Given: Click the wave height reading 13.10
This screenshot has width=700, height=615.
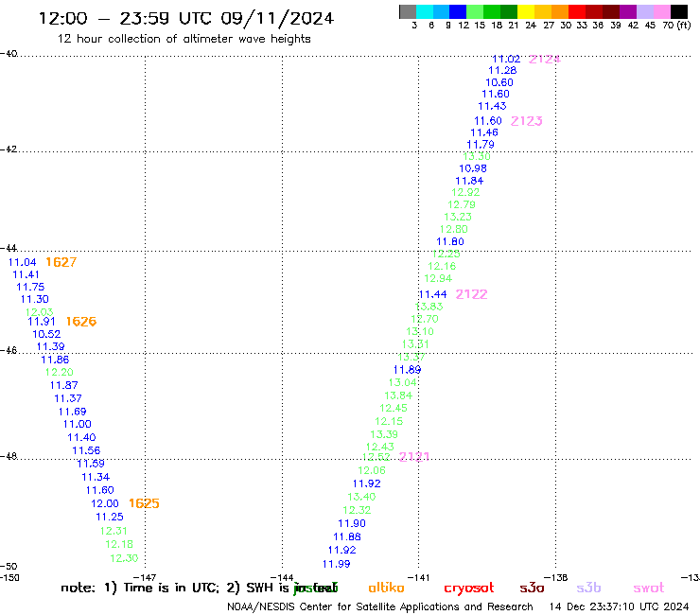Looking at the screenshot, I should click(x=420, y=332).
